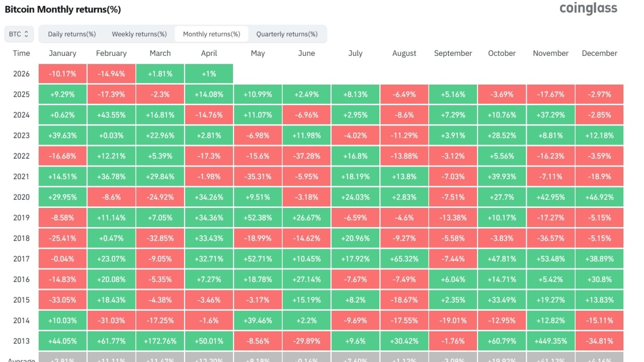This screenshot has width=644, height=362.
Task: Click the Time column header
Action: [22, 53]
